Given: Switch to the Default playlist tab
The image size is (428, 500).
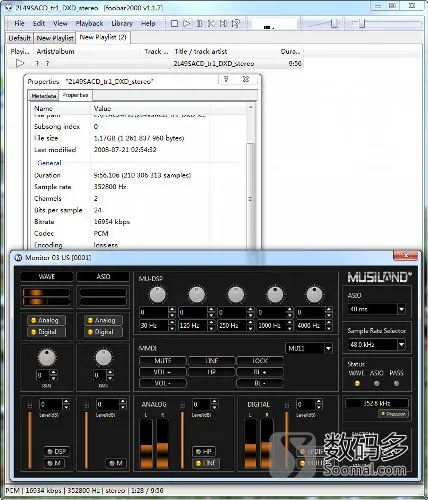Looking at the screenshot, I should coord(20,38).
